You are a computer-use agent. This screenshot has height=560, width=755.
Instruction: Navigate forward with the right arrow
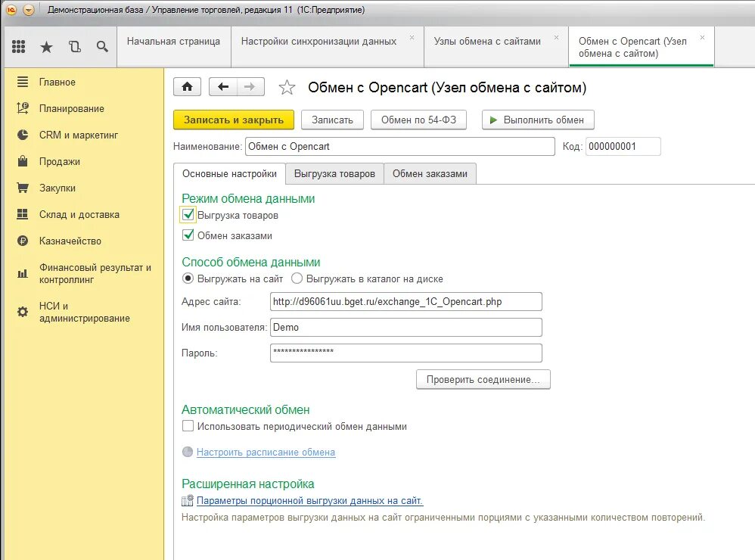(250, 87)
